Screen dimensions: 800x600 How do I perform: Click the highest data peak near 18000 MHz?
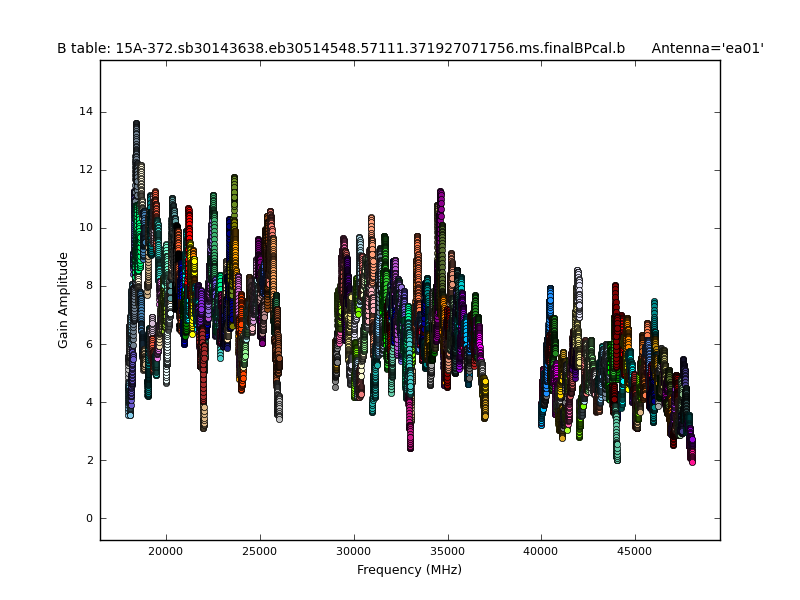click(x=136, y=125)
